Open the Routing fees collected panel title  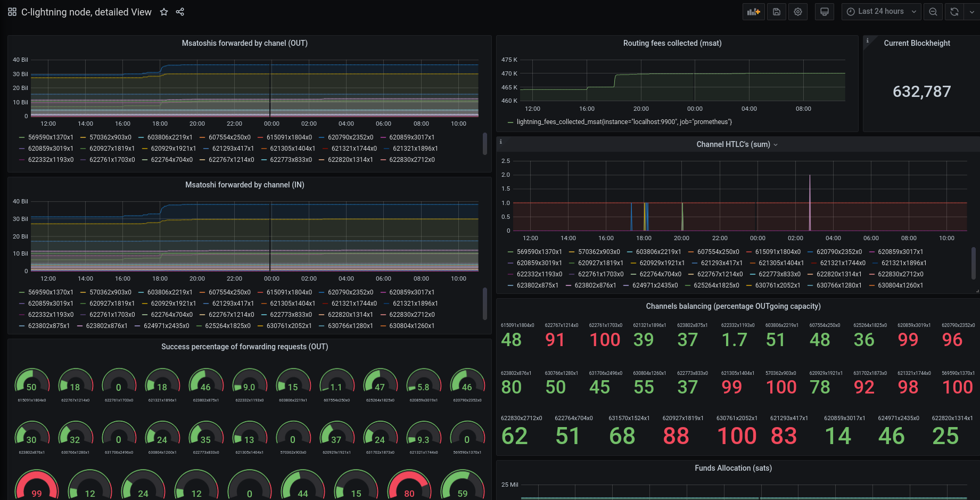(672, 43)
